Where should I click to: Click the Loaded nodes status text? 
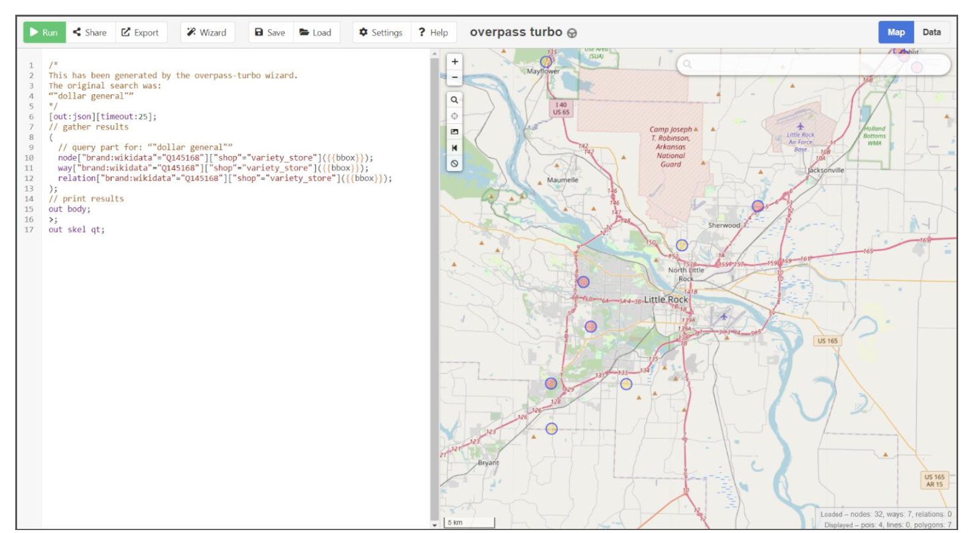886,514
